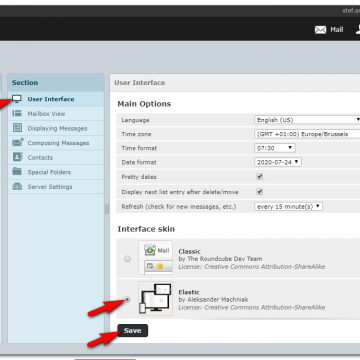The width and height of the screenshot is (360, 360).
Task: Click the Save button
Action: [x=132, y=331]
